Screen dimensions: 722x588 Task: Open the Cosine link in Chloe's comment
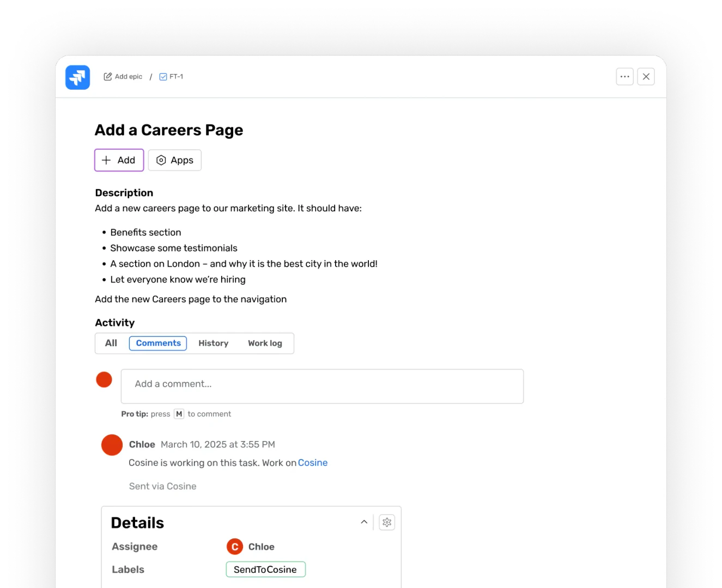point(313,463)
